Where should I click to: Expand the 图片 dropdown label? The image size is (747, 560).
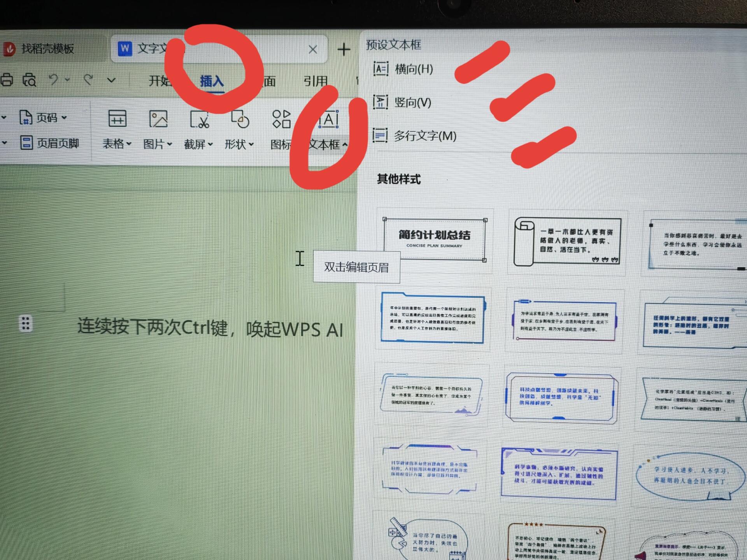click(x=158, y=144)
